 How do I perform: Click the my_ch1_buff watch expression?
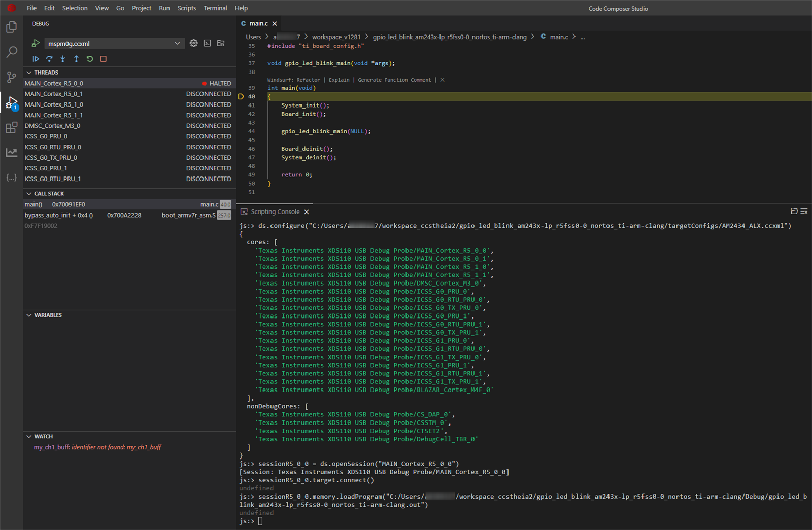(97, 447)
